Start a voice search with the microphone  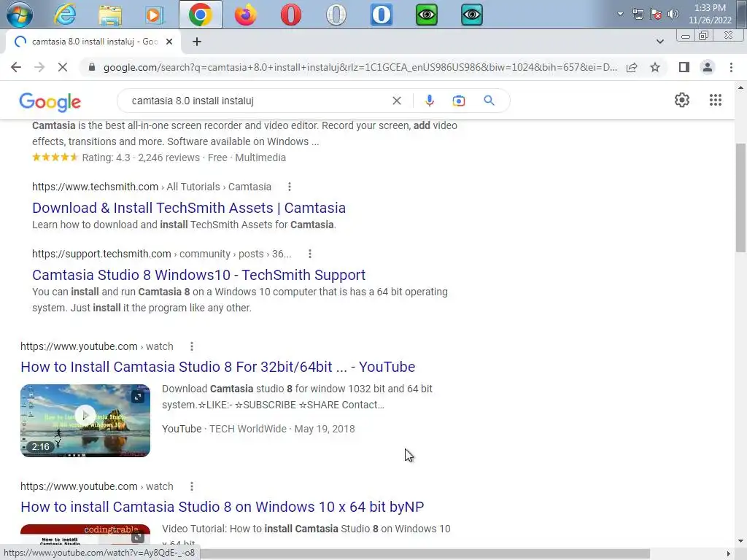(x=429, y=101)
